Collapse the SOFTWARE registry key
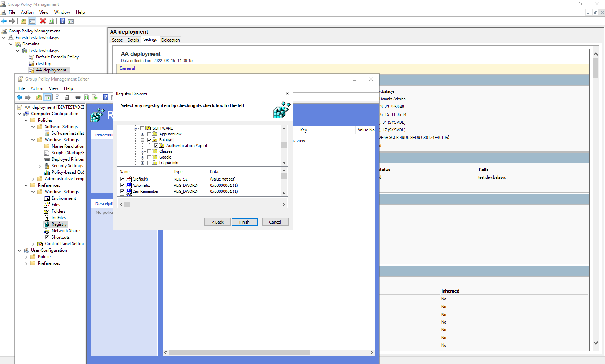This screenshot has width=605, height=364. [135, 128]
